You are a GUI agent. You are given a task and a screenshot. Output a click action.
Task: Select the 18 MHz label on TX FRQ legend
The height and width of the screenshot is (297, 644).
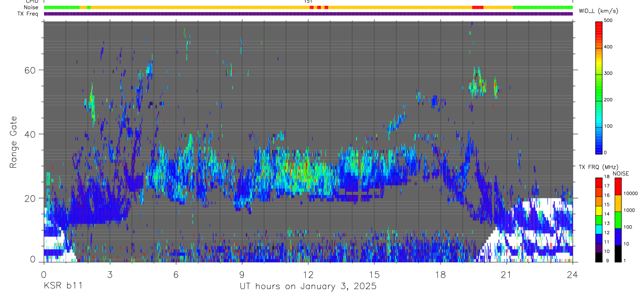coord(607,178)
